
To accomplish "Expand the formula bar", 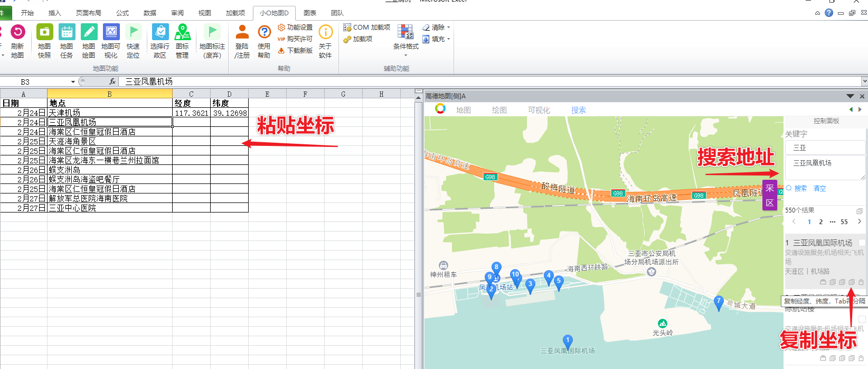I will [x=864, y=81].
